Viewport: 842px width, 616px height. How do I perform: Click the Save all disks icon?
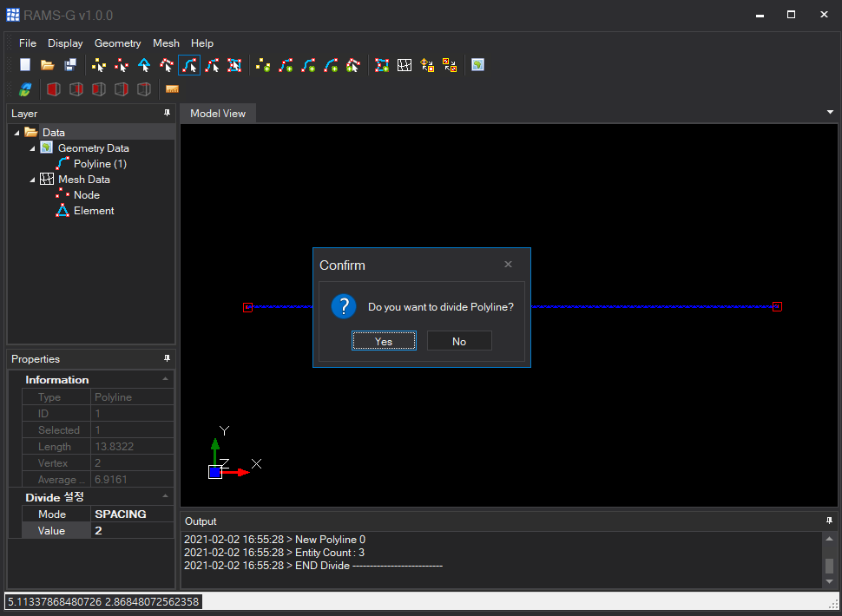(x=70, y=65)
